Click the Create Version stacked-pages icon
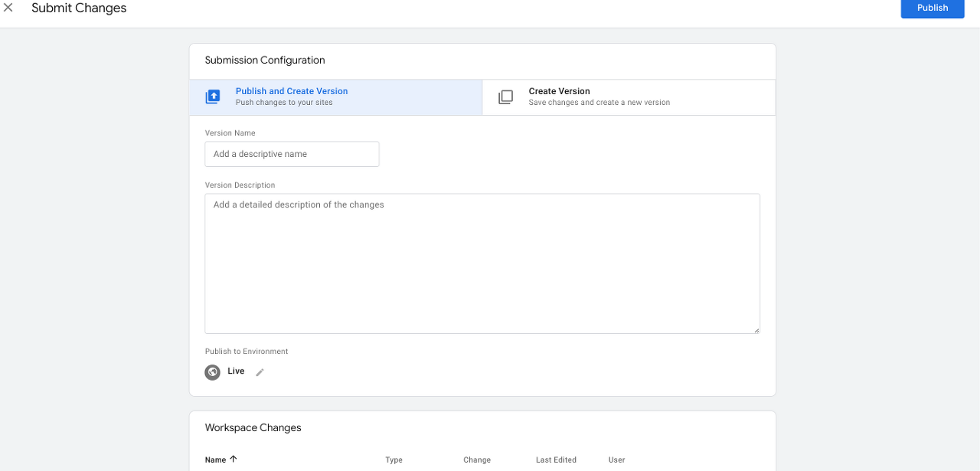This screenshot has height=471, width=980. tap(505, 97)
